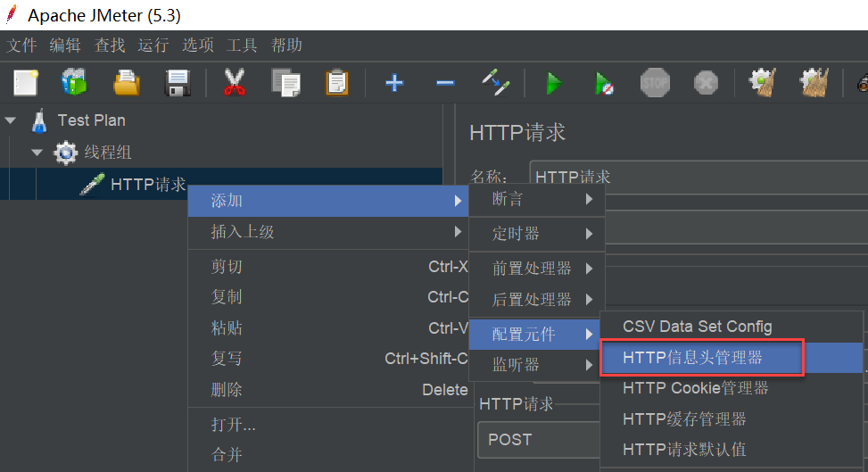Open the 断言 submenu
The width and height of the screenshot is (868, 472).
coord(536,200)
